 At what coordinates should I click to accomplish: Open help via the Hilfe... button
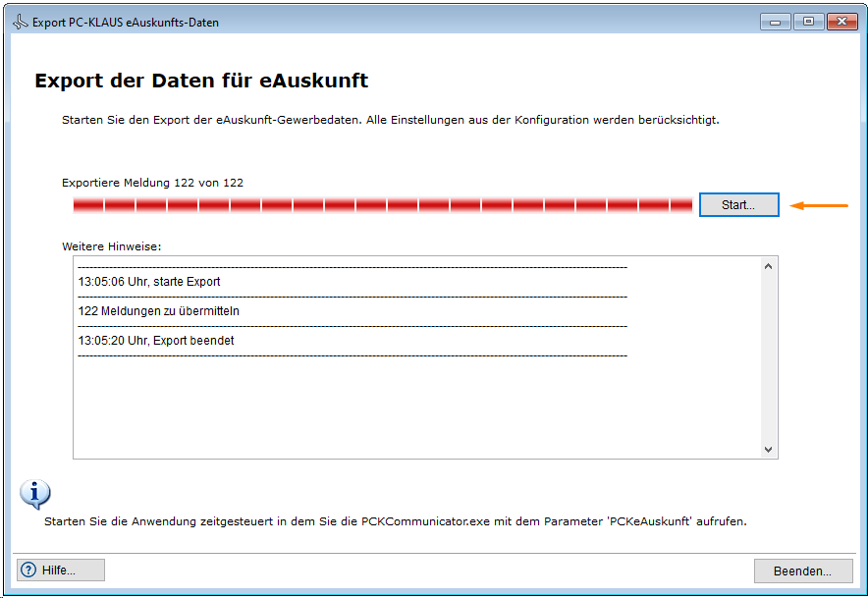click(61, 571)
